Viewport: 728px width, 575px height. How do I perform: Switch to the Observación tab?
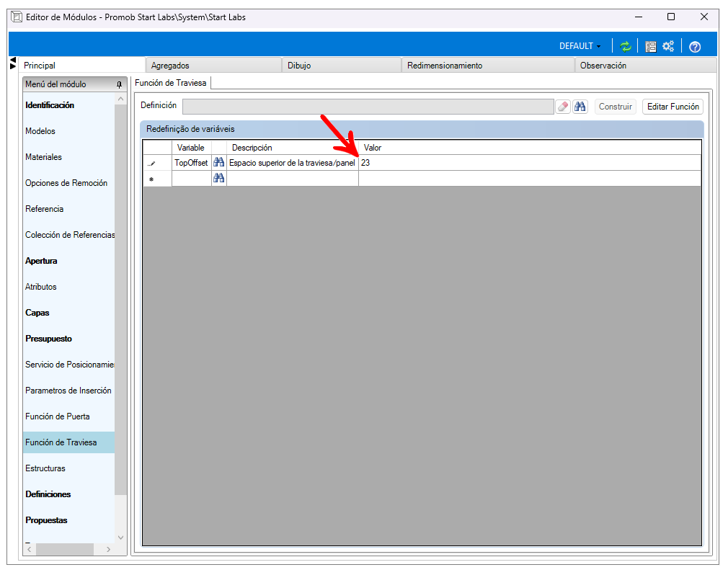point(645,66)
